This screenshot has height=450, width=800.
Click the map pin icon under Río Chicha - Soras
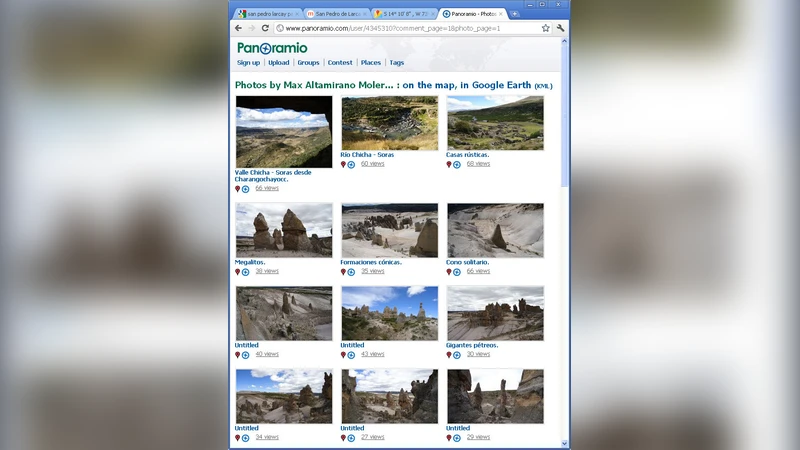[x=343, y=164]
